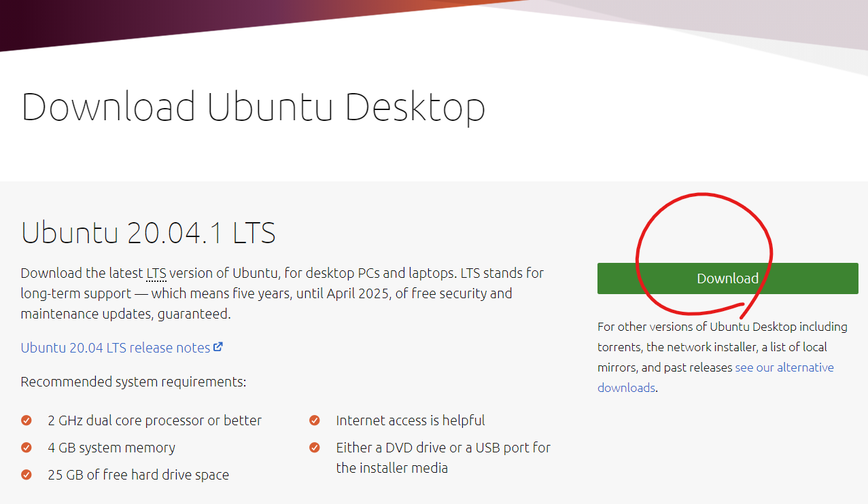Click the checkmark icon next to 2 GHz processor
Screen dimensions: 868x504
point(27,420)
